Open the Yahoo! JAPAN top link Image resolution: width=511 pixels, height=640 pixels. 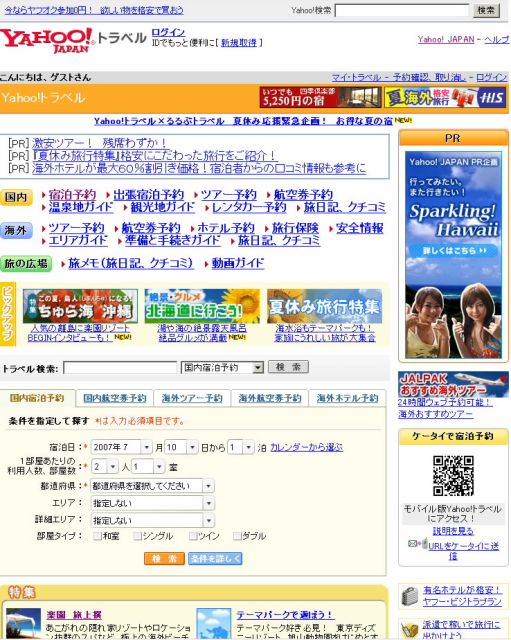[446, 40]
